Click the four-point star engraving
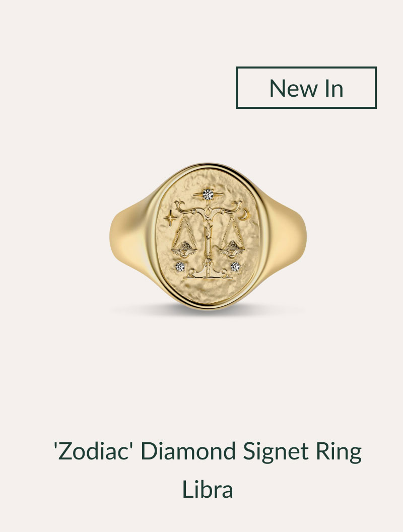403x532 pixels. point(170,218)
